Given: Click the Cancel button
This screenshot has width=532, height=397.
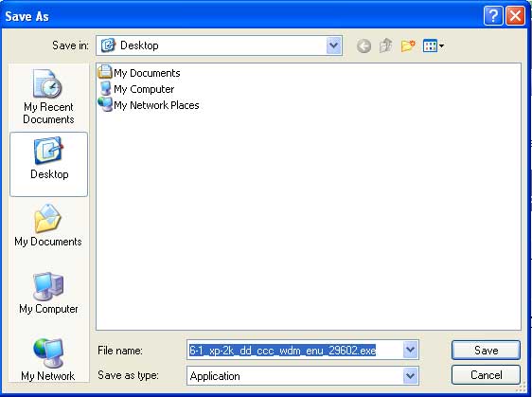Looking at the screenshot, I should coord(486,375).
